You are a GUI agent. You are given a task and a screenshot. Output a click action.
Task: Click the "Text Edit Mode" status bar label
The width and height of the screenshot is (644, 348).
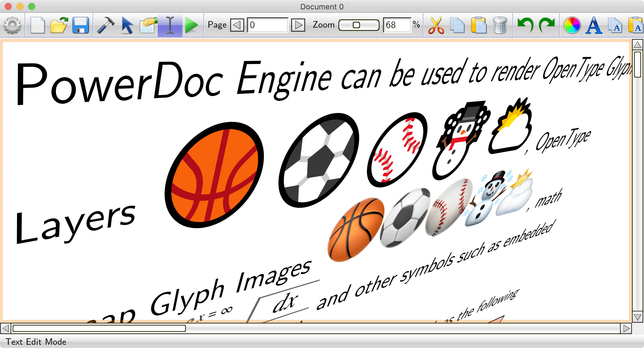coord(36,342)
